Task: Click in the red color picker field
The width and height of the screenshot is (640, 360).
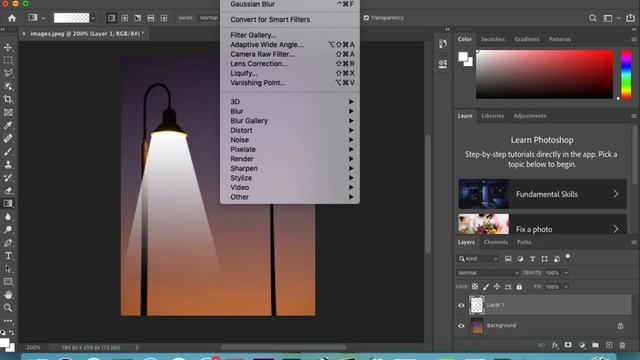Action: point(544,74)
